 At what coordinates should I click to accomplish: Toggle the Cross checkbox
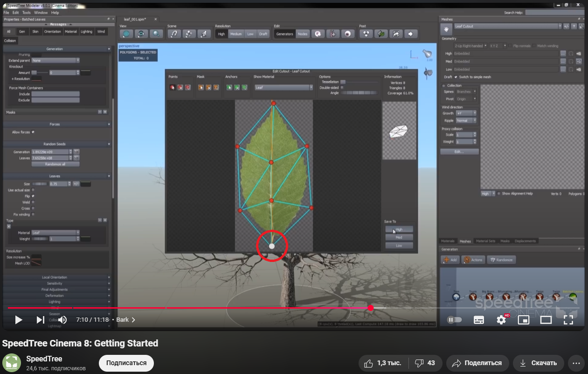33,208
